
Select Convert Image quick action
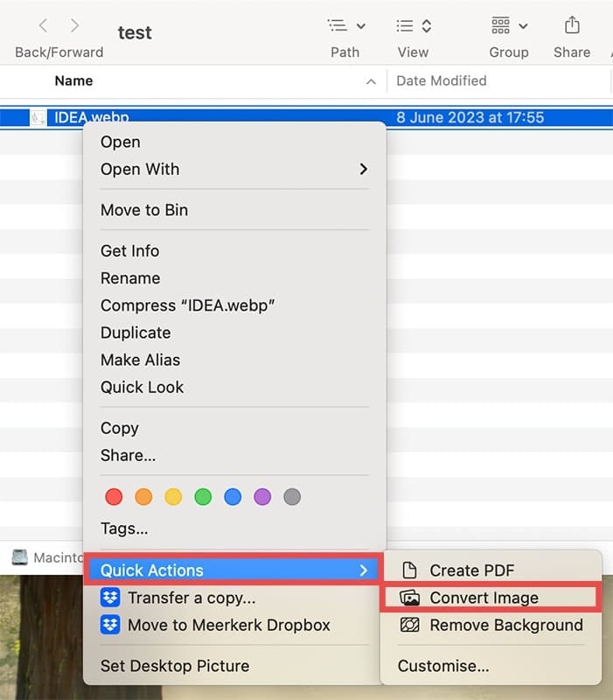click(491, 598)
